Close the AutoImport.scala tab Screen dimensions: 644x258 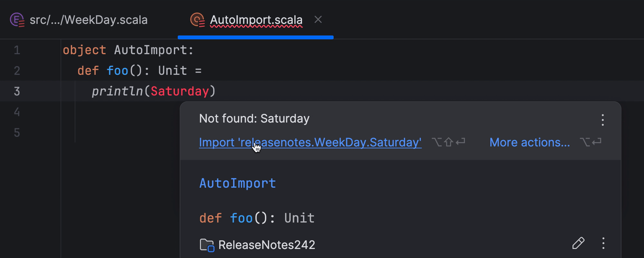318,19
